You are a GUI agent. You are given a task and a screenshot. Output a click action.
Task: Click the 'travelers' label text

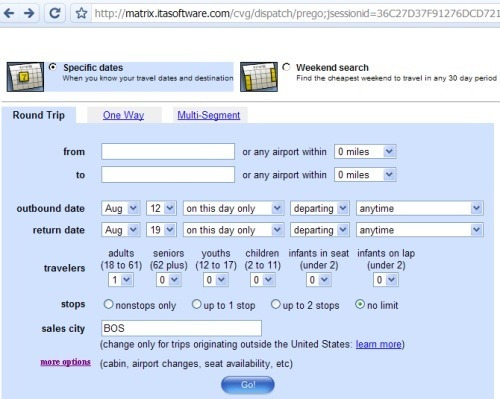(x=64, y=268)
